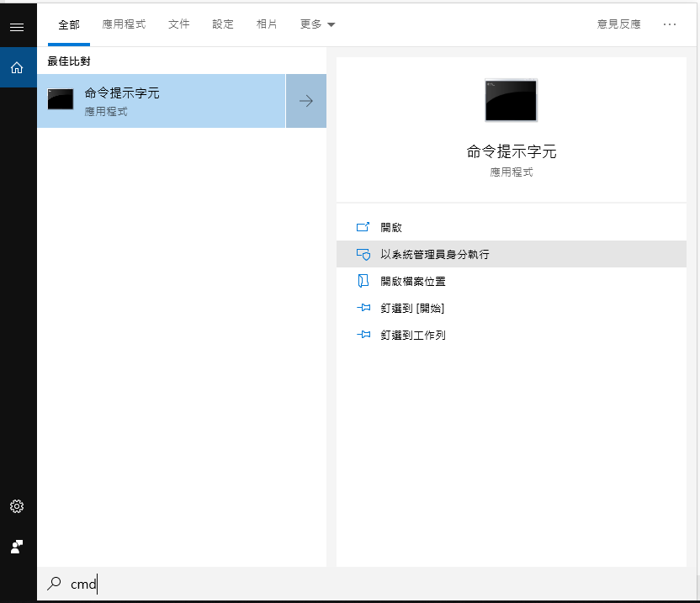This screenshot has height=603, width=700.
Task: Select the 命令提示字元 best match result
Action: tap(162, 101)
